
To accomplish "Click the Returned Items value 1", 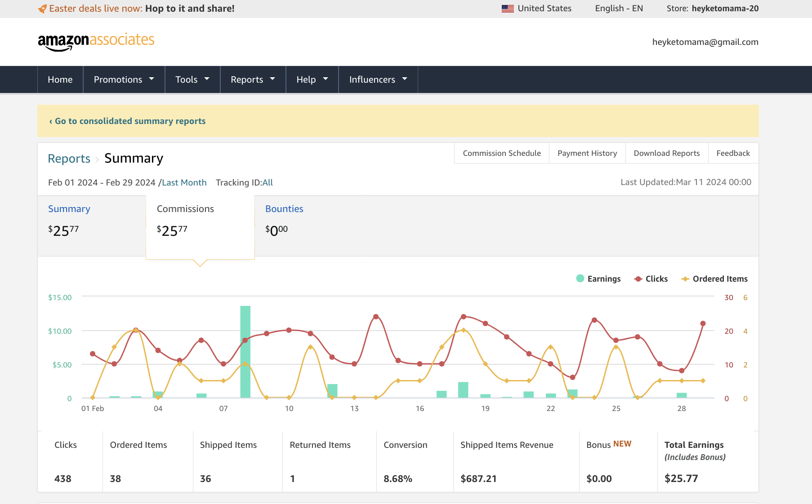I will (x=292, y=479).
